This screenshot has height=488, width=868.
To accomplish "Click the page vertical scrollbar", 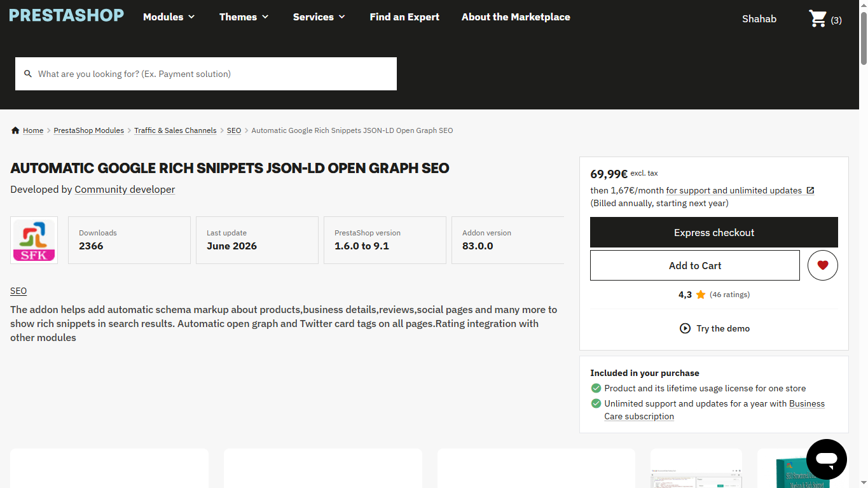I will click(x=864, y=38).
